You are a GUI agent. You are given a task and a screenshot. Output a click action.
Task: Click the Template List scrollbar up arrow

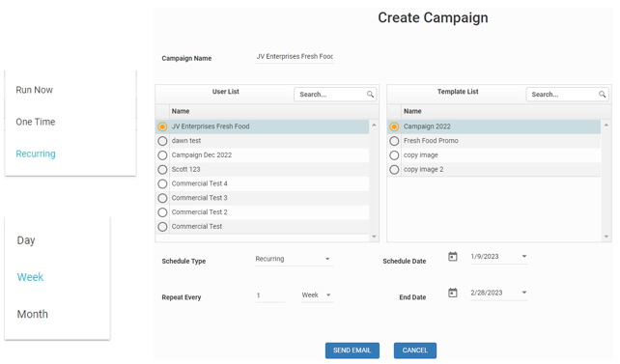click(x=606, y=125)
